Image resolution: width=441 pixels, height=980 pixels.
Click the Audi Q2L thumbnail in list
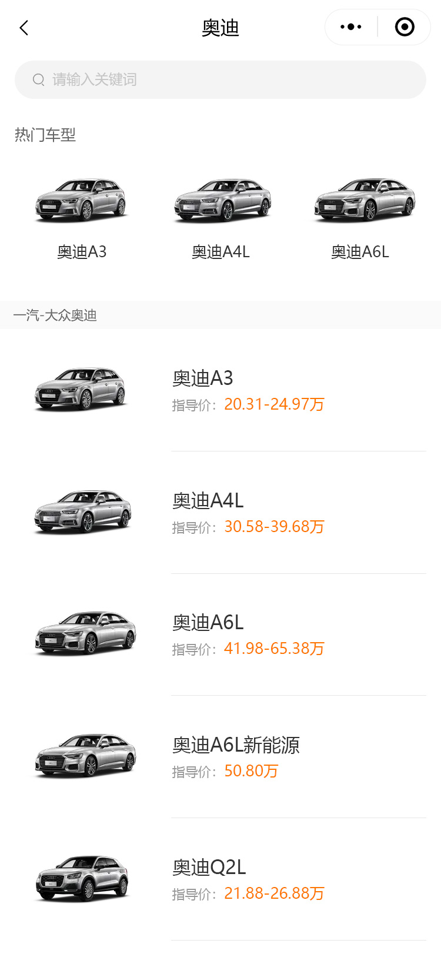click(x=83, y=878)
